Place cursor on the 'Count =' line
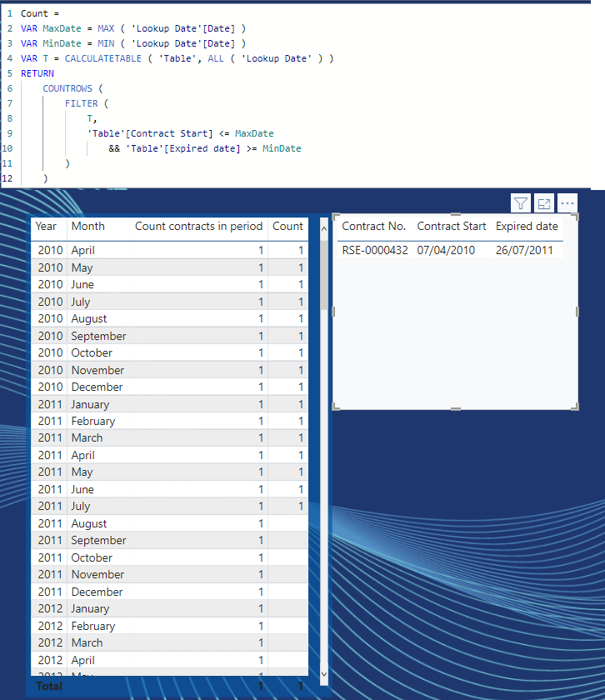 [40, 13]
